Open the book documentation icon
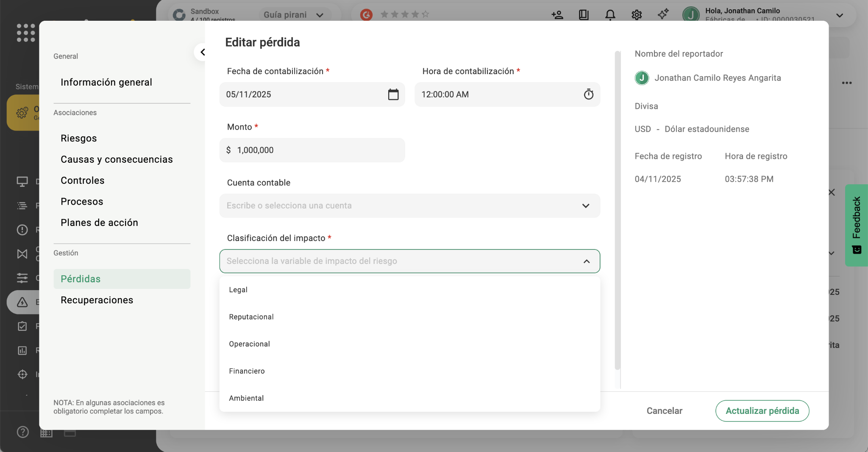The height and width of the screenshot is (452, 868). point(584,15)
